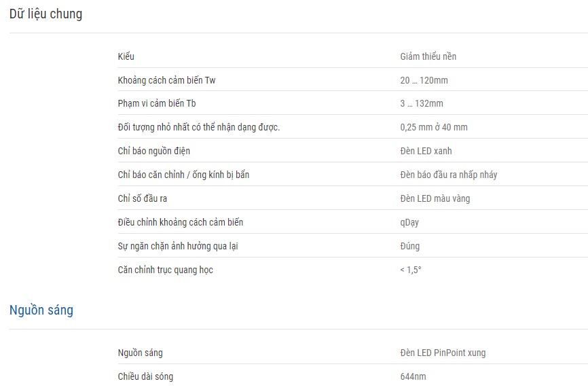Click the Dữ liệu chung section heading

tap(45, 14)
